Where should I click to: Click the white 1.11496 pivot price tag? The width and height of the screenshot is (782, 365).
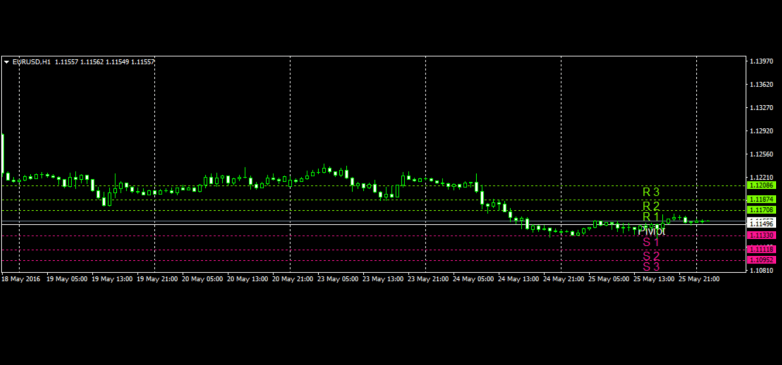762,224
